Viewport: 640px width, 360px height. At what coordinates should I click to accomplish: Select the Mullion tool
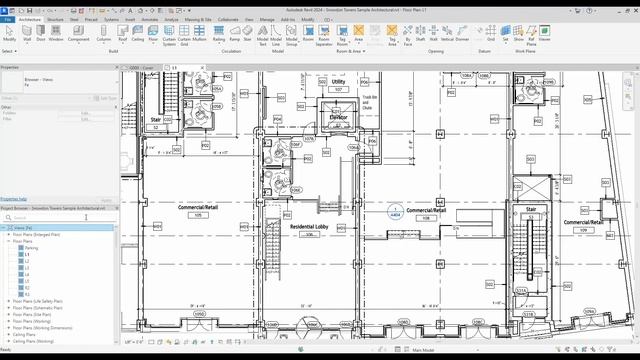pyautogui.click(x=199, y=33)
